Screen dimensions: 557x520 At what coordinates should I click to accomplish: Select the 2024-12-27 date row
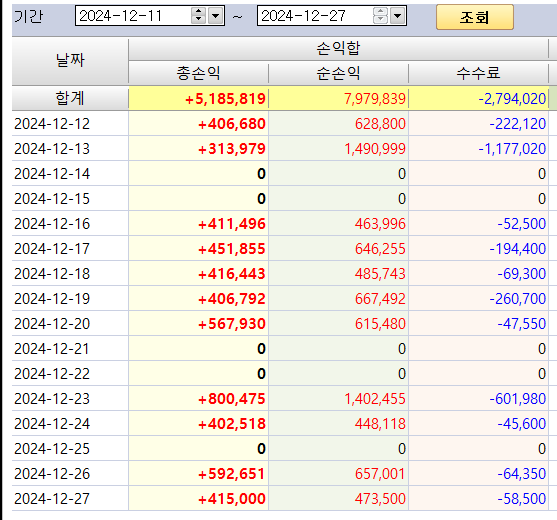point(52,499)
